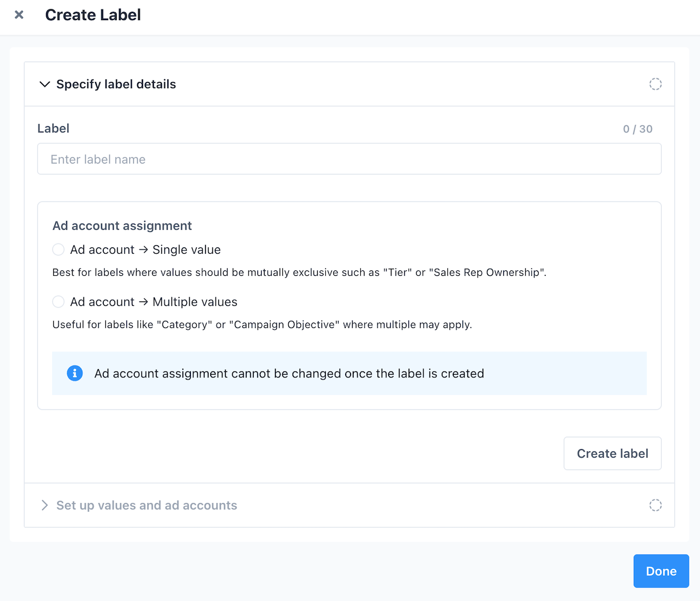Screen dimensions: 700x601
Task: Close the Create Label dialog
Action: tap(19, 15)
